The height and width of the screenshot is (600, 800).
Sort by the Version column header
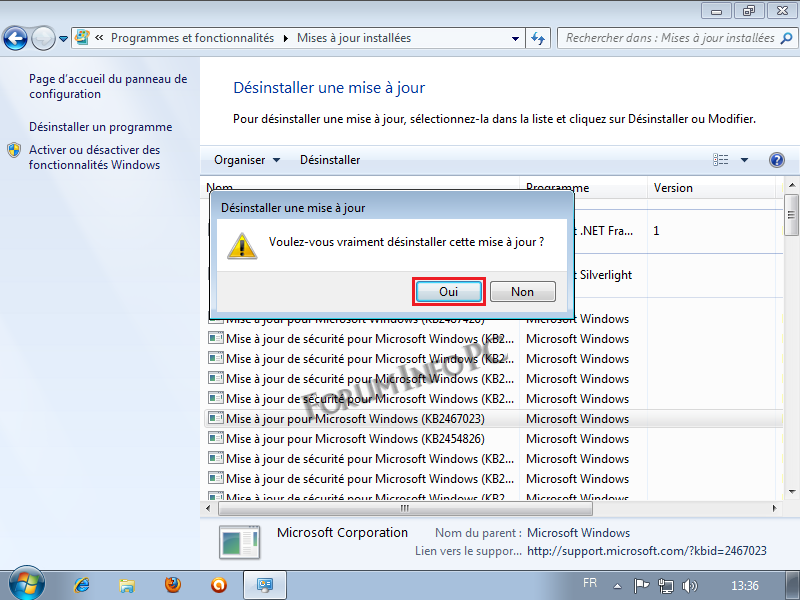(712, 188)
